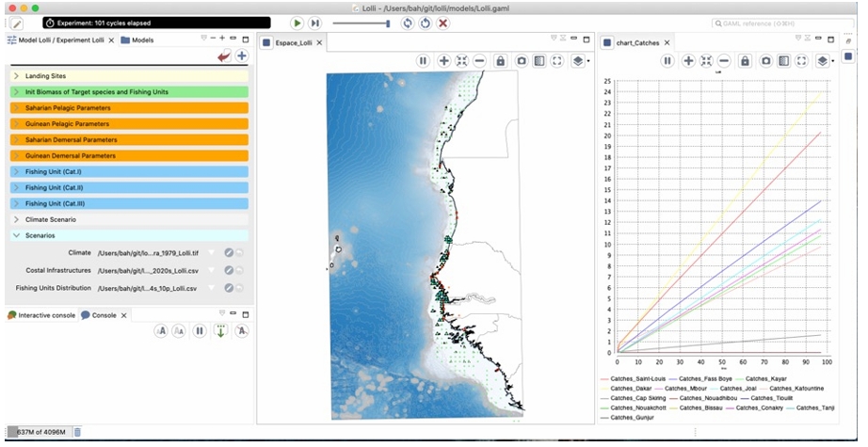The width and height of the screenshot is (868, 447).
Task: Lock the chart_Catches display view
Action: pyautogui.click(x=745, y=60)
